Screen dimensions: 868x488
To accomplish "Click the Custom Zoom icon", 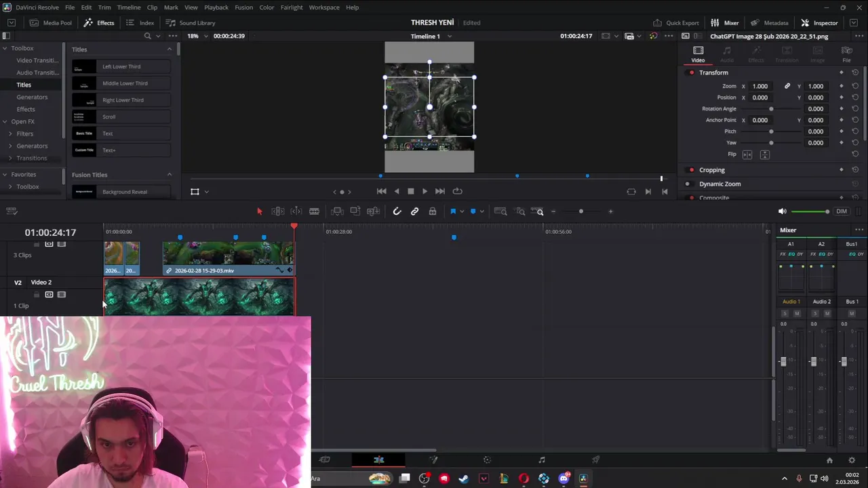I will pyautogui.click(x=537, y=211).
